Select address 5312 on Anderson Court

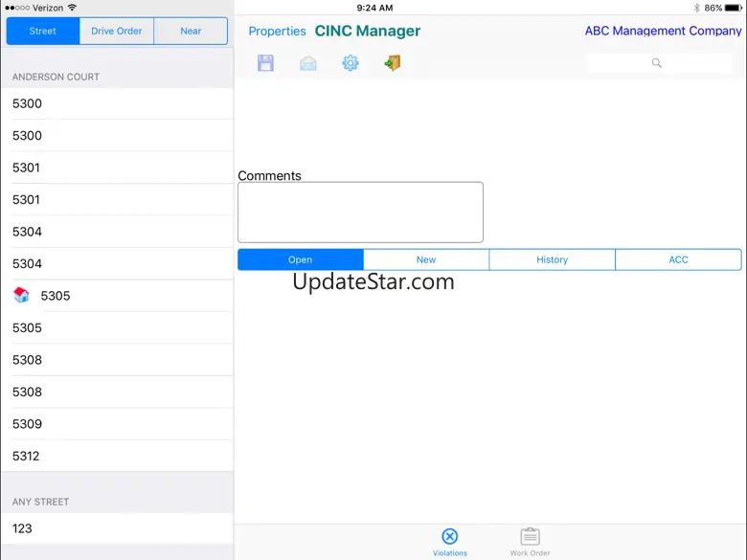[x=117, y=456]
